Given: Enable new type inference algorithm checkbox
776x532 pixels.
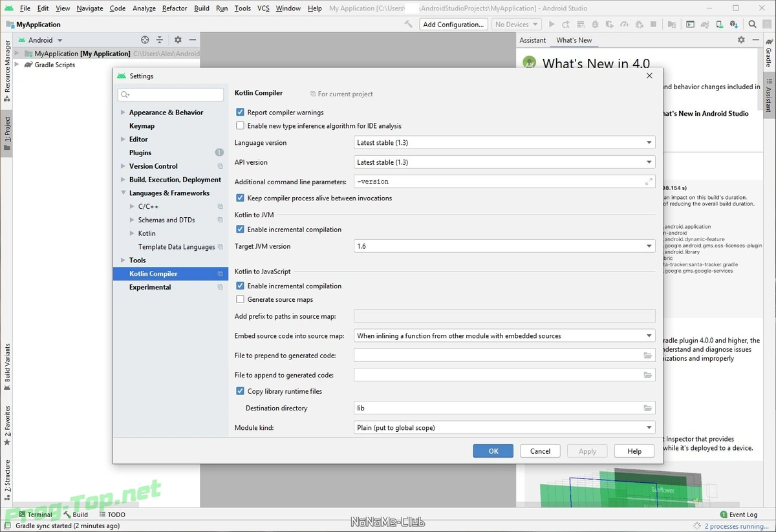Looking at the screenshot, I should (x=241, y=126).
